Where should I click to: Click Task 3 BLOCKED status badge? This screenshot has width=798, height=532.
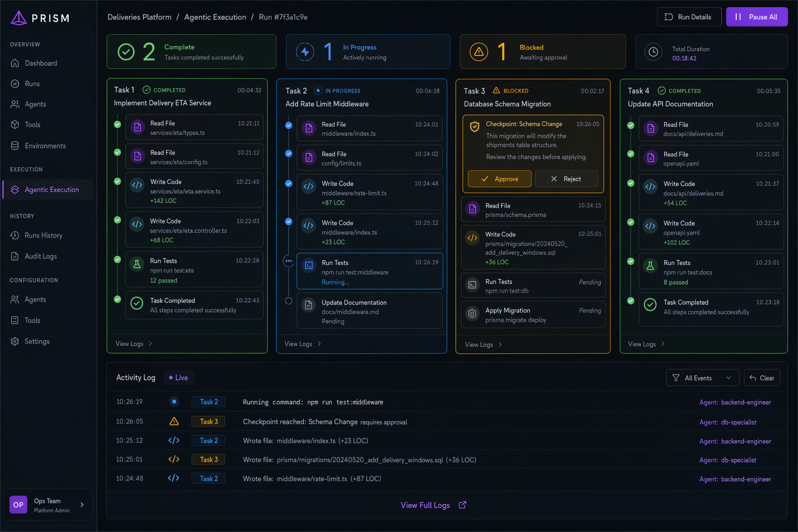click(510, 90)
